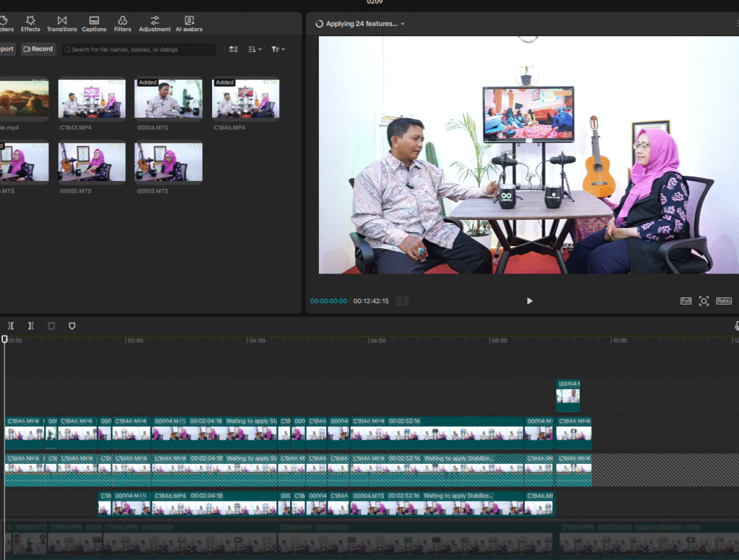Open the AI avatars panel
Viewport: 739px width, 560px height.
[x=189, y=24]
